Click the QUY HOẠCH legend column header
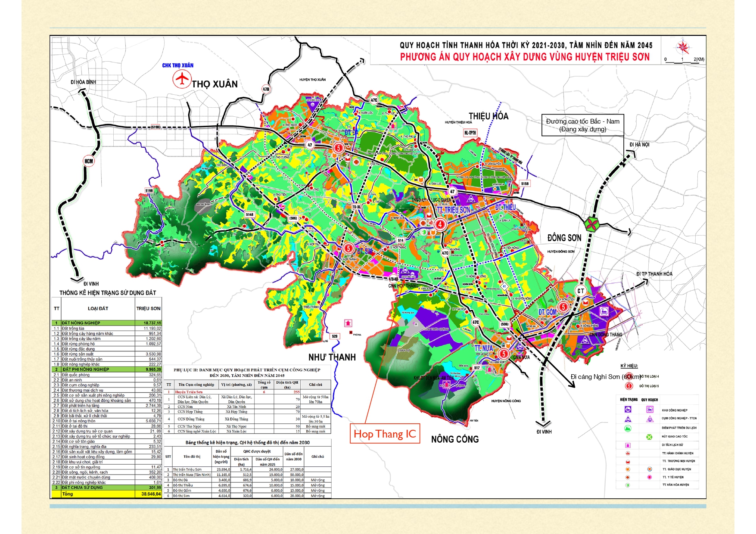The image size is (756, 534). click(x=649, y=400)
